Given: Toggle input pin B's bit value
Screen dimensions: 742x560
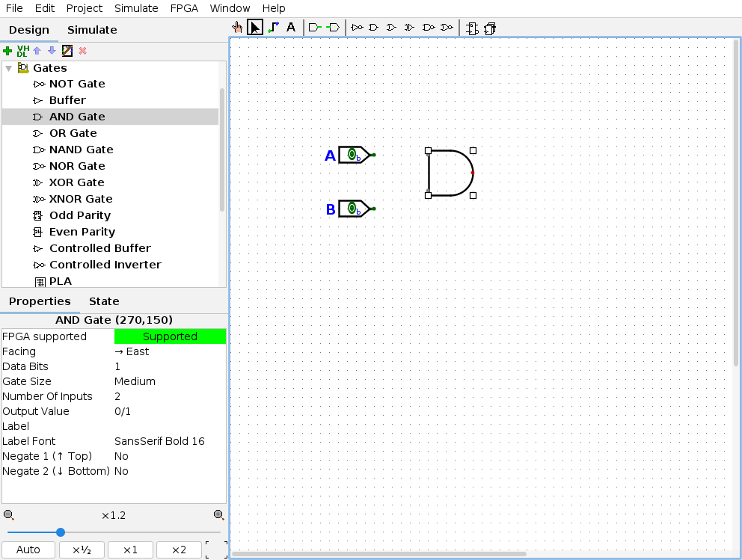Looking at the screenshot, I should tap(352, 209).
